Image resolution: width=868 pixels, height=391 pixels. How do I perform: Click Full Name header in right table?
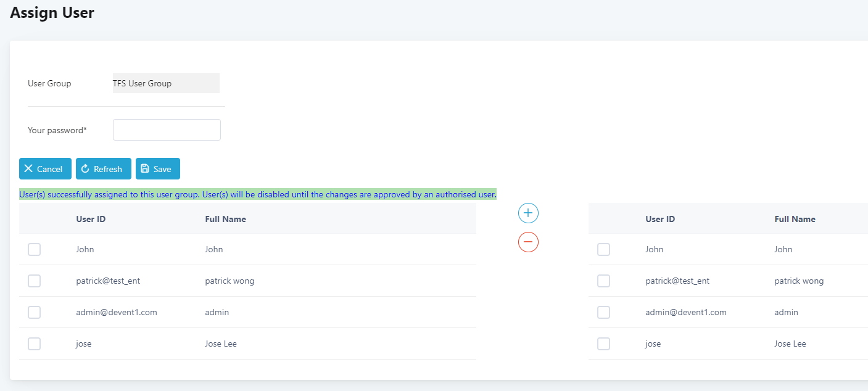click(795, 219)
